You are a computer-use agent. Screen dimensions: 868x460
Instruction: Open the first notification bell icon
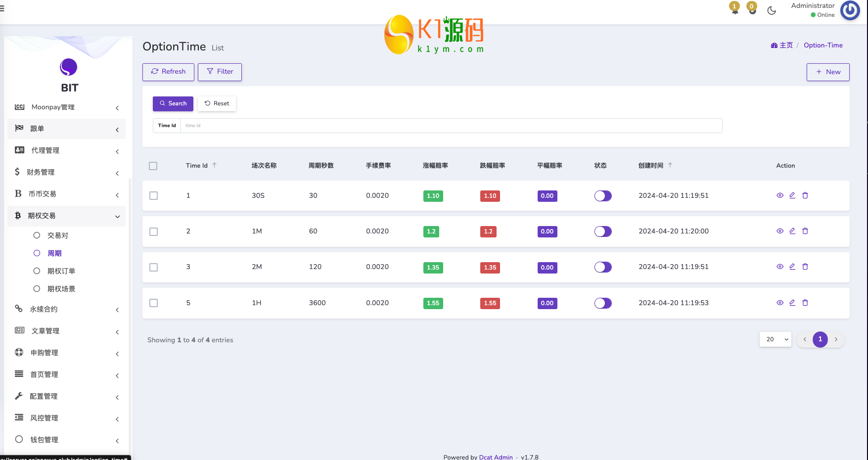[x=734, y=9]
